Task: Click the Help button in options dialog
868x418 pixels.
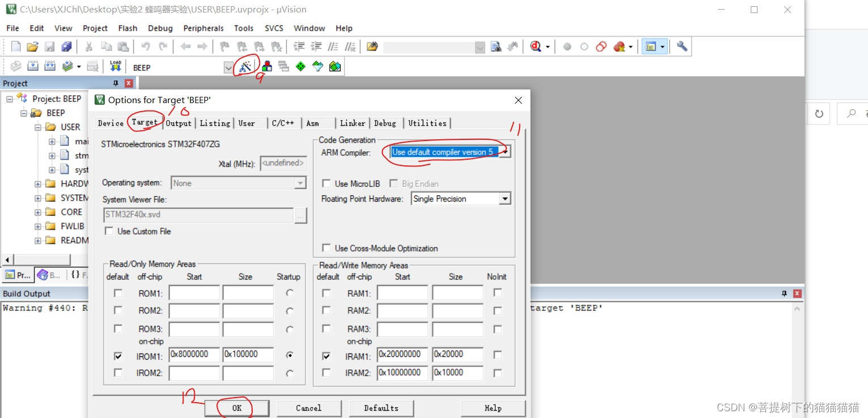Action: tap(493, 408)
